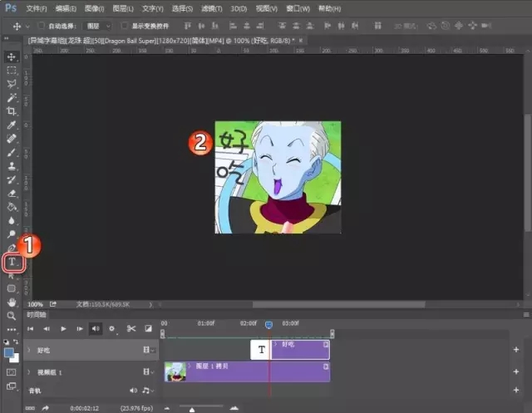Select the Dodge tool
Image resolution: width=532 pixels, height=413 pixels.
coord(12,234)
